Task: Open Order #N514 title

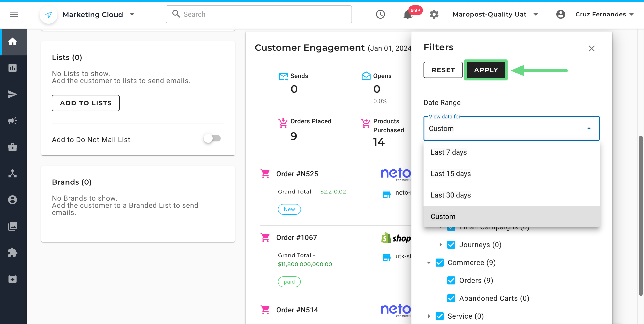Action: point(297,310)
